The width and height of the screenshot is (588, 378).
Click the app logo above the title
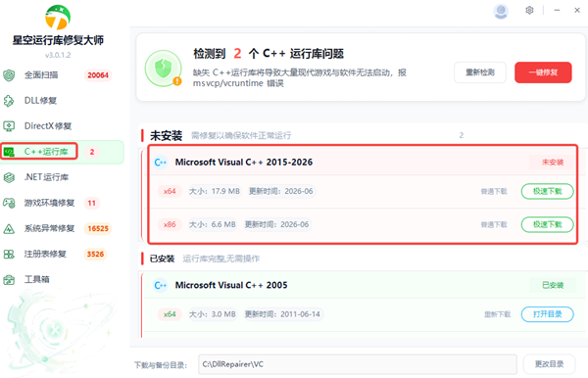coord(58,18)
